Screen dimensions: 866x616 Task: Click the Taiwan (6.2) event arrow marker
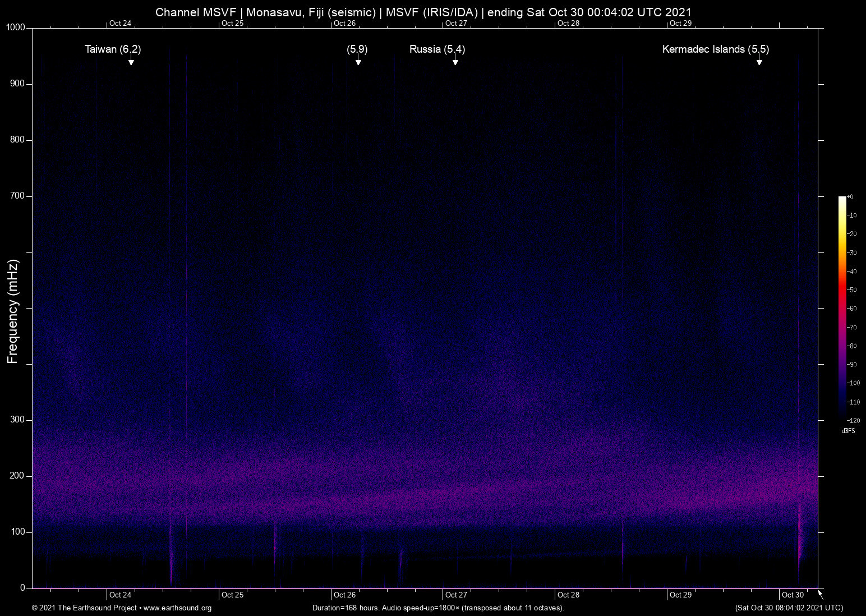[131, 60]
